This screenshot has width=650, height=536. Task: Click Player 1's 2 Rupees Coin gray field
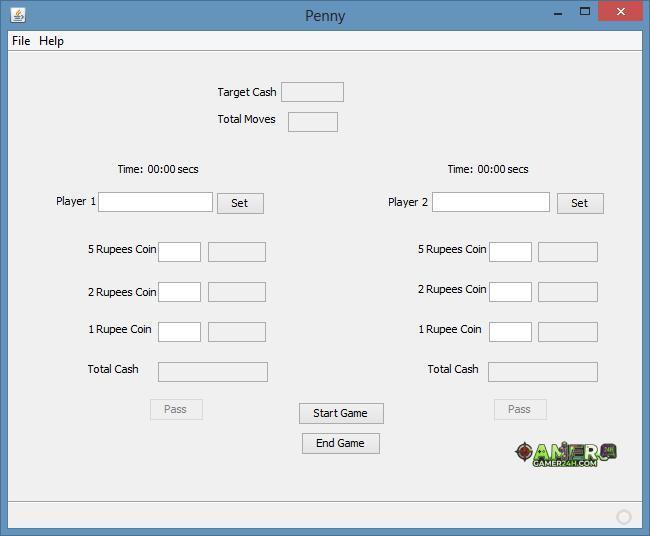click(x=237, y=292)
